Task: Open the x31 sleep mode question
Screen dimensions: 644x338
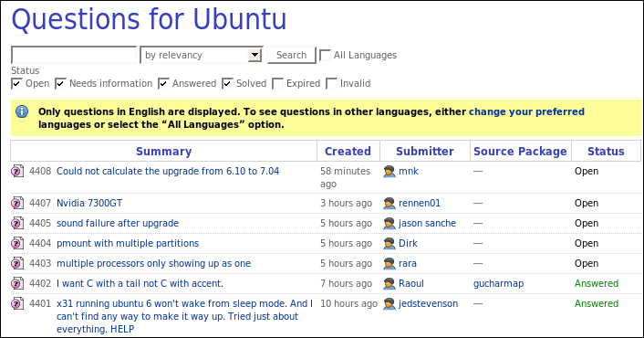Action: [x=184, y=316]
